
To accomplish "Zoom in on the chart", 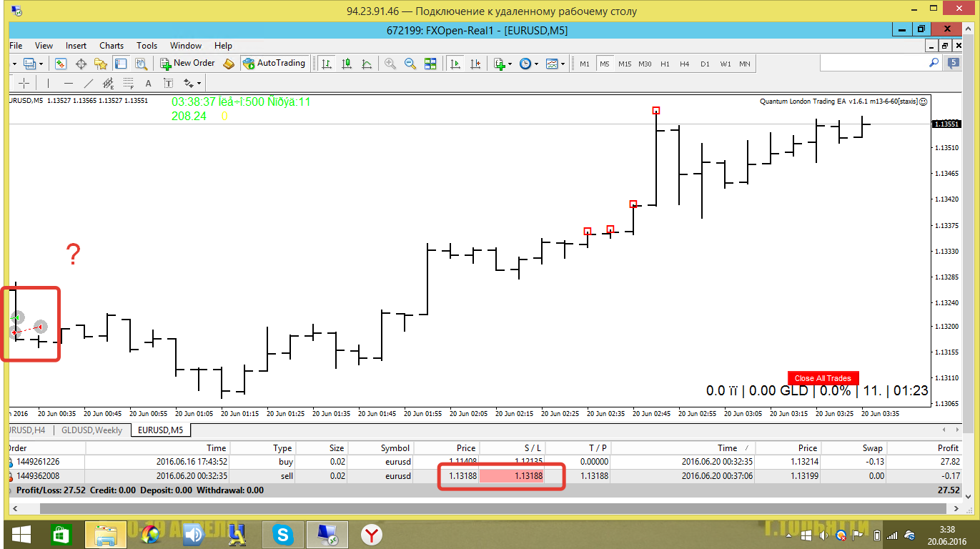I will (x=390, y=64).
